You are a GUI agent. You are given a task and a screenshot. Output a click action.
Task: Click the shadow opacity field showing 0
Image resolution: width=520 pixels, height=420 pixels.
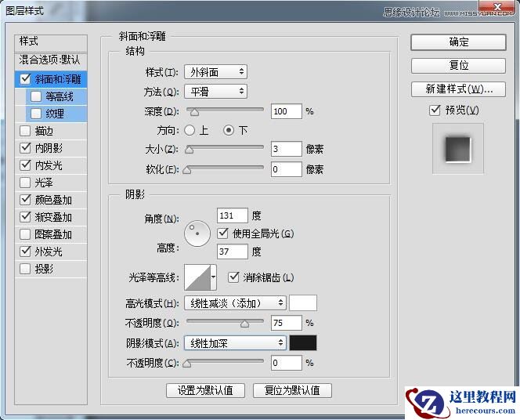pyautogui.click(x=287, y=363)
